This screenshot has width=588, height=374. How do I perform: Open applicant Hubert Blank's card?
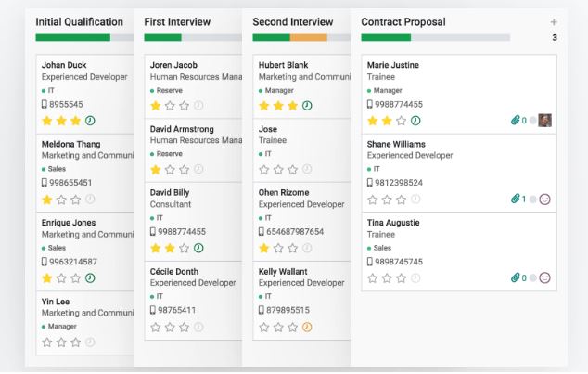pos(283,65)
